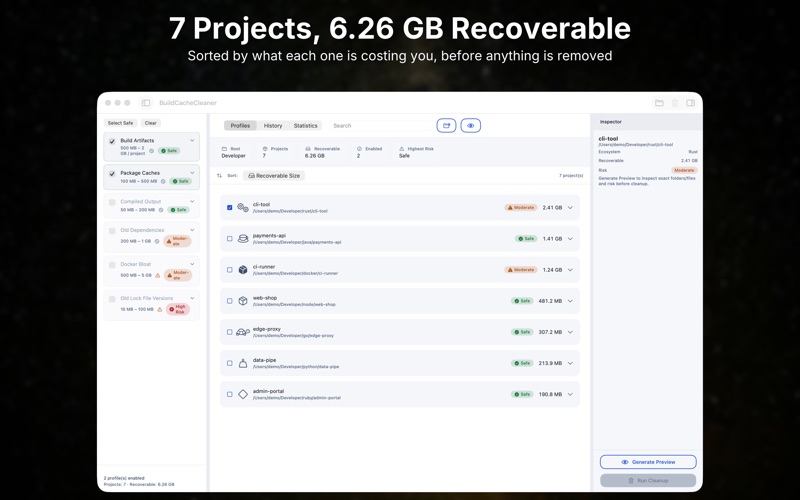This screenshot has height=500, width=800.
Task: Click the open folder export button near Search
Action: 446,126
